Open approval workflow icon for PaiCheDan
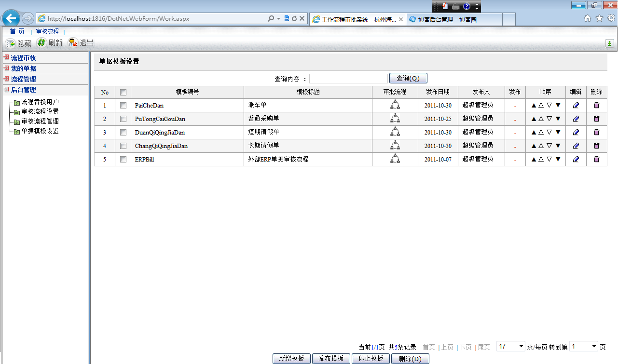Image resolution: width=618 pixels, height=364 pixels. click(395, 105)
